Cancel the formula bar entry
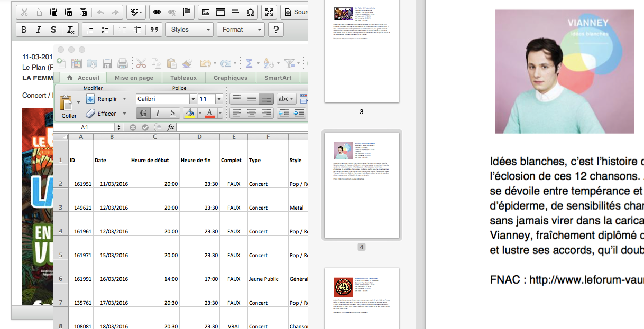The height and width of the screenshot is (329, 644). (133, 127)
